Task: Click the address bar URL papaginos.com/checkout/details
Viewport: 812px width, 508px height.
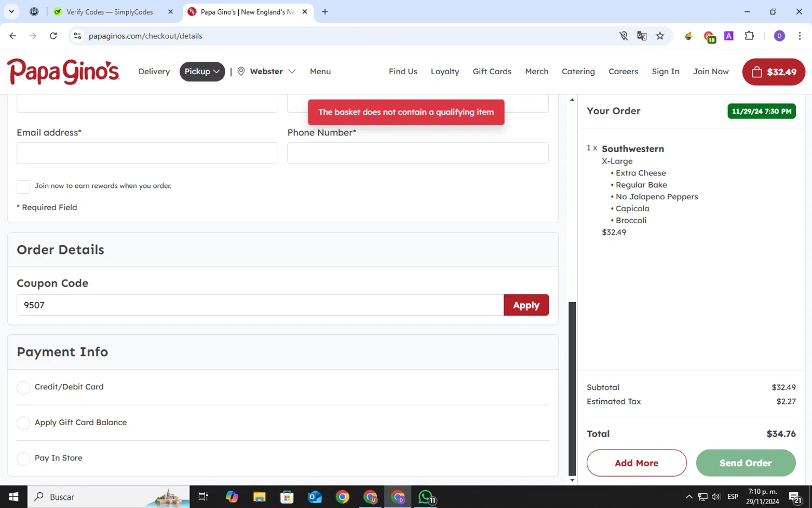Action: coord(146,36)
